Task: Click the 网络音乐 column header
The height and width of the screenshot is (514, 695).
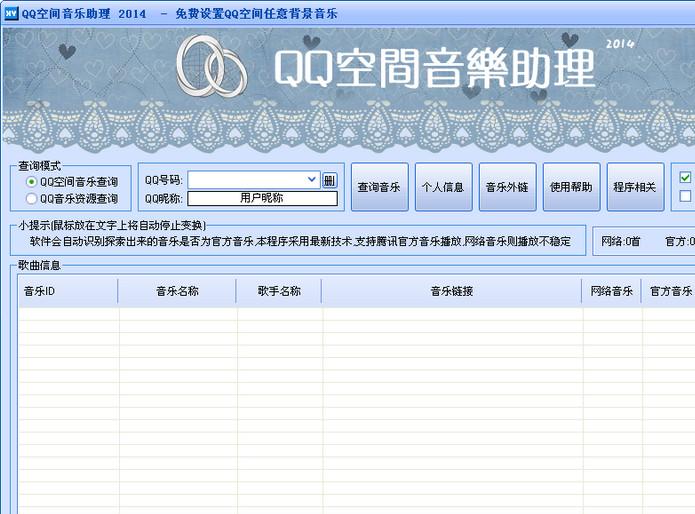Action: [611, 292]
